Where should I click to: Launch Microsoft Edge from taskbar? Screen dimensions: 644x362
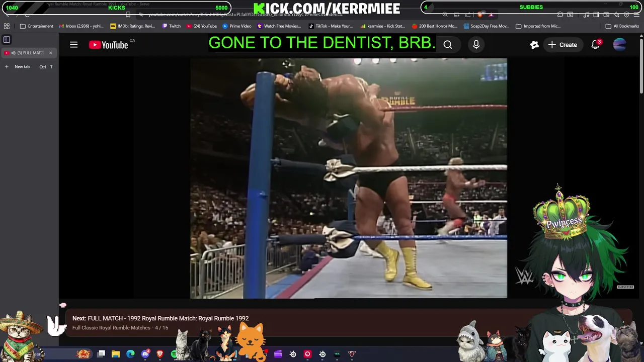(130, 354)
